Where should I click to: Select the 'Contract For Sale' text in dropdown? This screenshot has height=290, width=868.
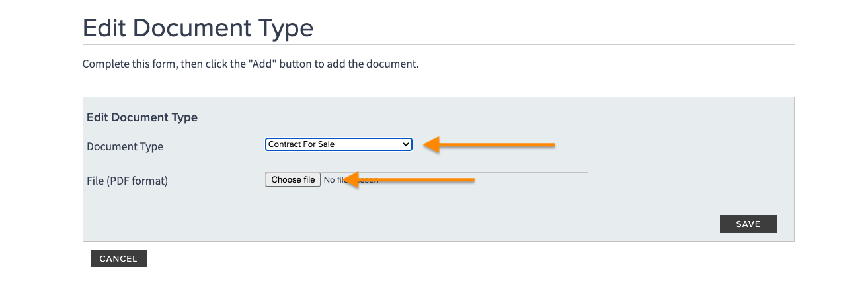(301, 144)
